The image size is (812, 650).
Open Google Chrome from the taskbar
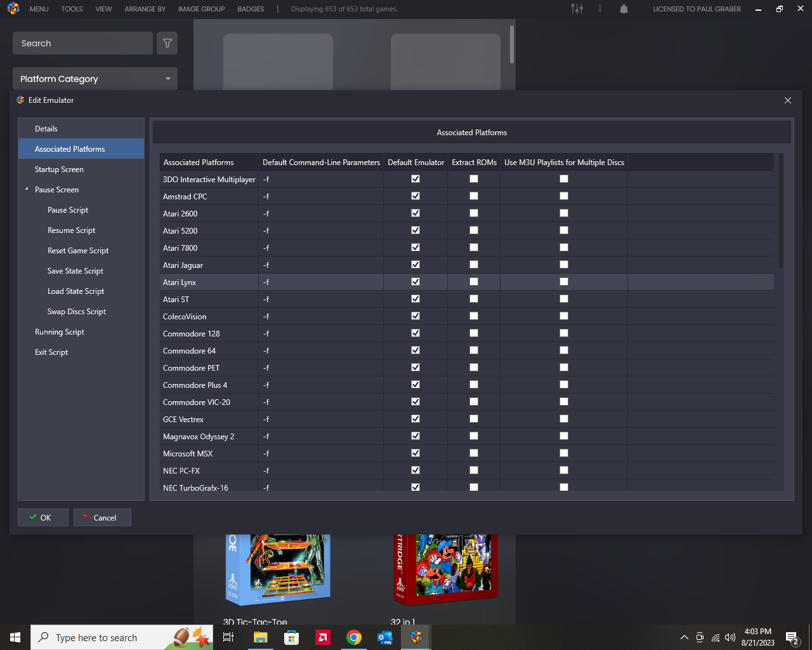[x=354, y=637]
